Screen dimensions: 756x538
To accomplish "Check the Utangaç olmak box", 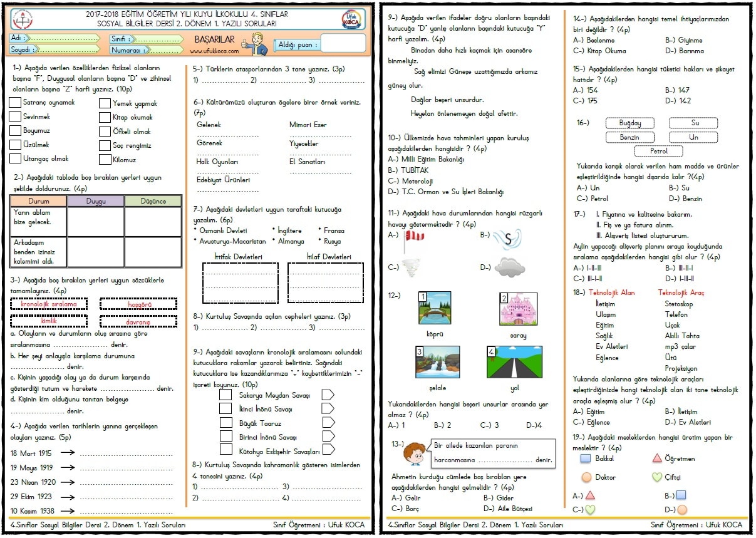I will coord(15,159).
